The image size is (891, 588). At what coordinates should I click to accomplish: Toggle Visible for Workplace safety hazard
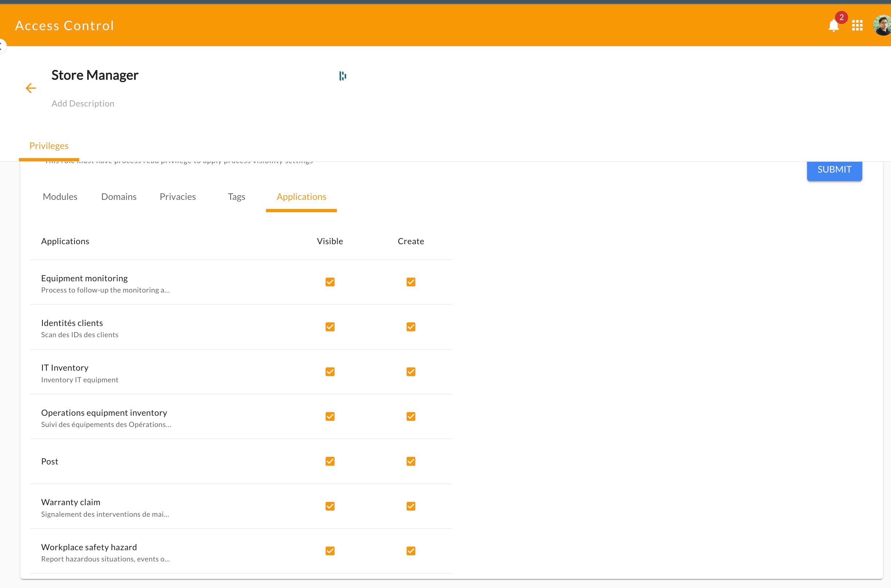click(x=330, y=551)
